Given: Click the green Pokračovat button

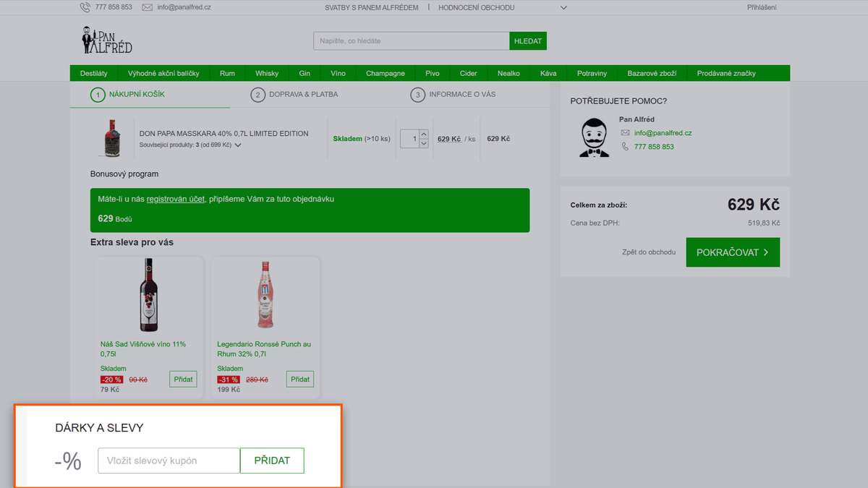Looking at the screenshot, I should (733, 252).
